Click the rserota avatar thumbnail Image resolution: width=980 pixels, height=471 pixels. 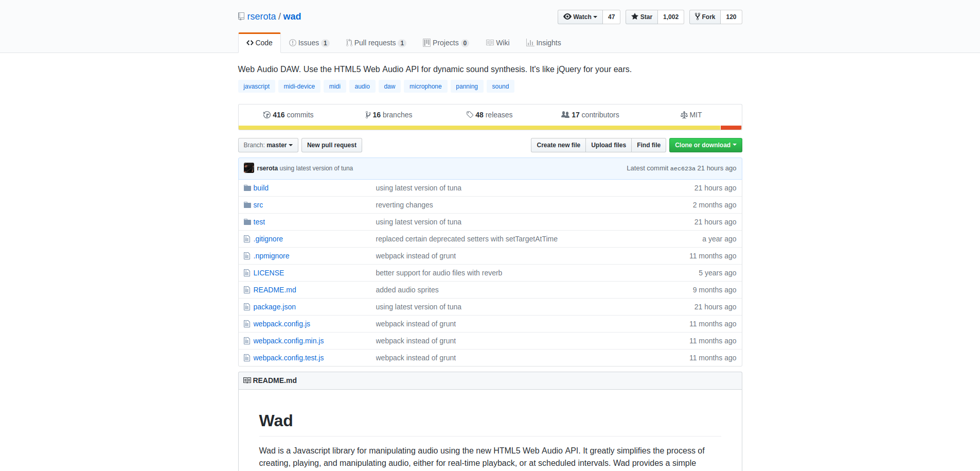coord(249,168)
